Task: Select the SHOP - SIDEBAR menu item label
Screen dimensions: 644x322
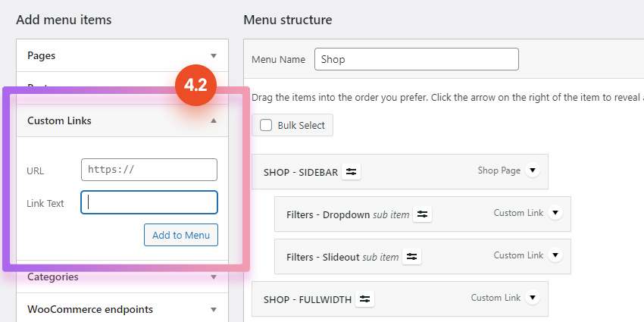Action: (301, 172)
